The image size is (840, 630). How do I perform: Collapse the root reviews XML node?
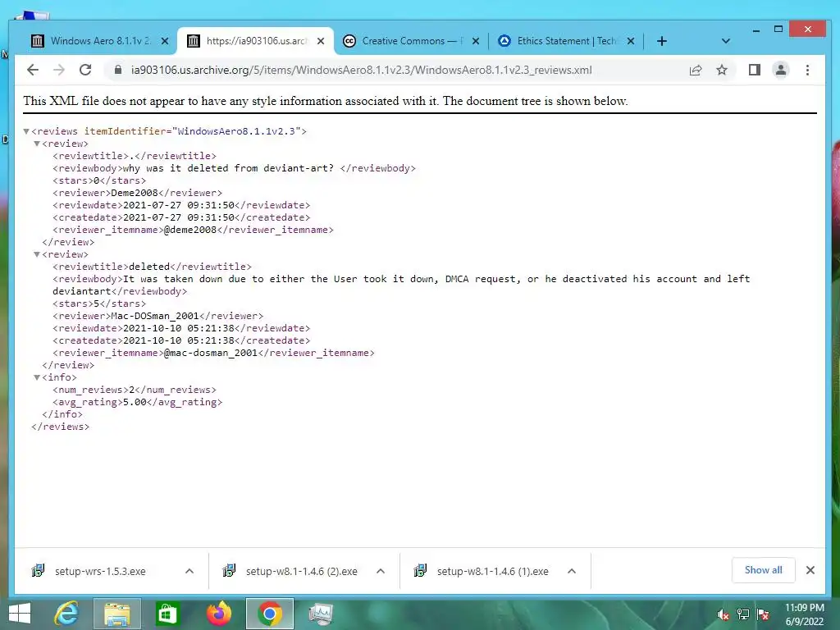25,131
